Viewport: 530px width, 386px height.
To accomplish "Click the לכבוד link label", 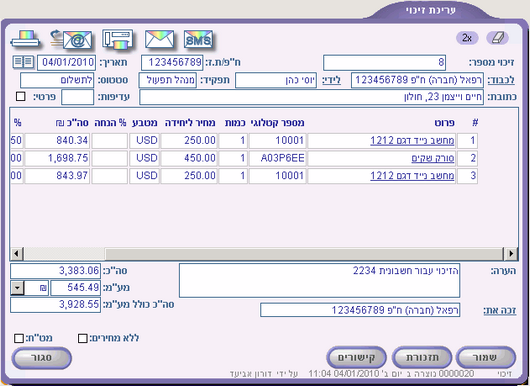I will (501, 80).
